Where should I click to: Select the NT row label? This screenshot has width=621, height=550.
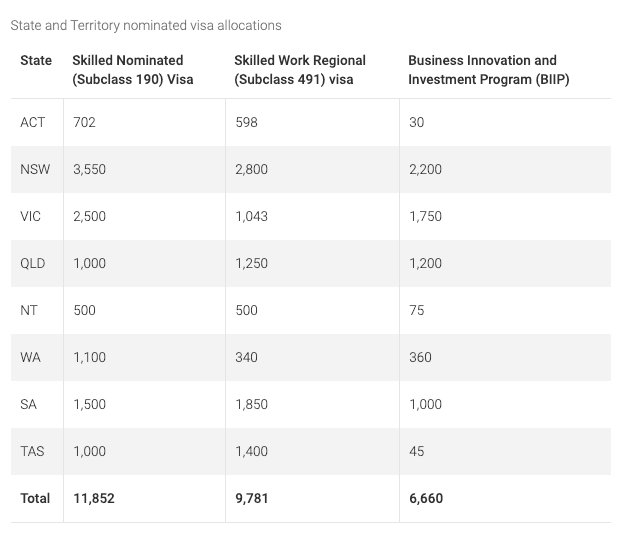point(29,310)
